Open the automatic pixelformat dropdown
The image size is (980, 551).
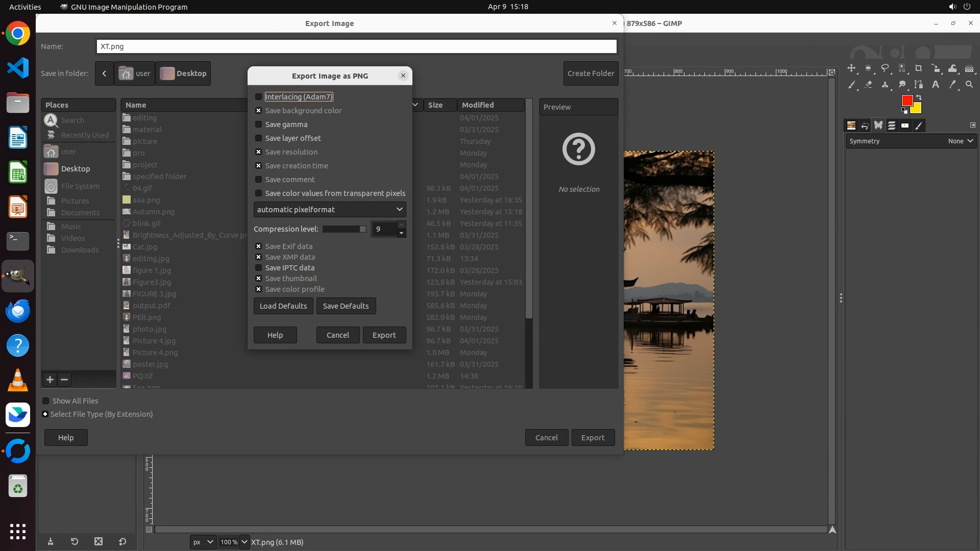point(330,210)
